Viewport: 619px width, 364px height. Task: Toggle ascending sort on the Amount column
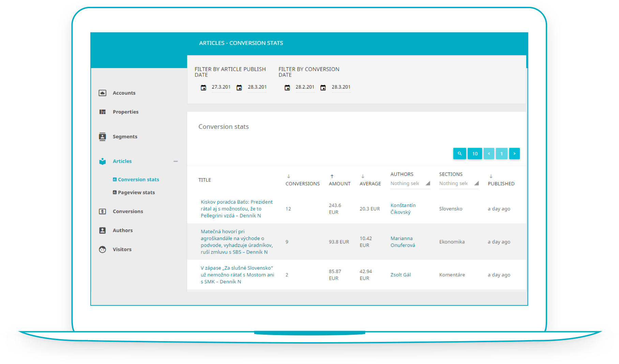[x=331, y=177]
